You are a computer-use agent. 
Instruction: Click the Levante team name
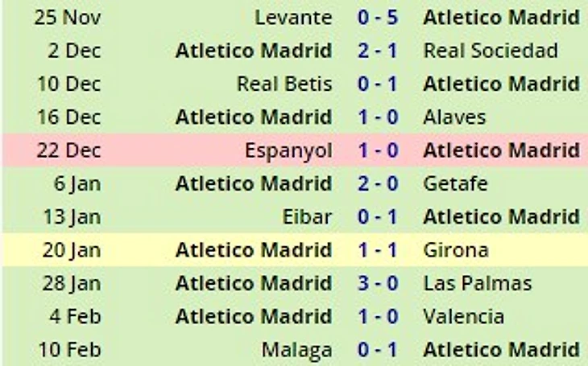point(292,17)
